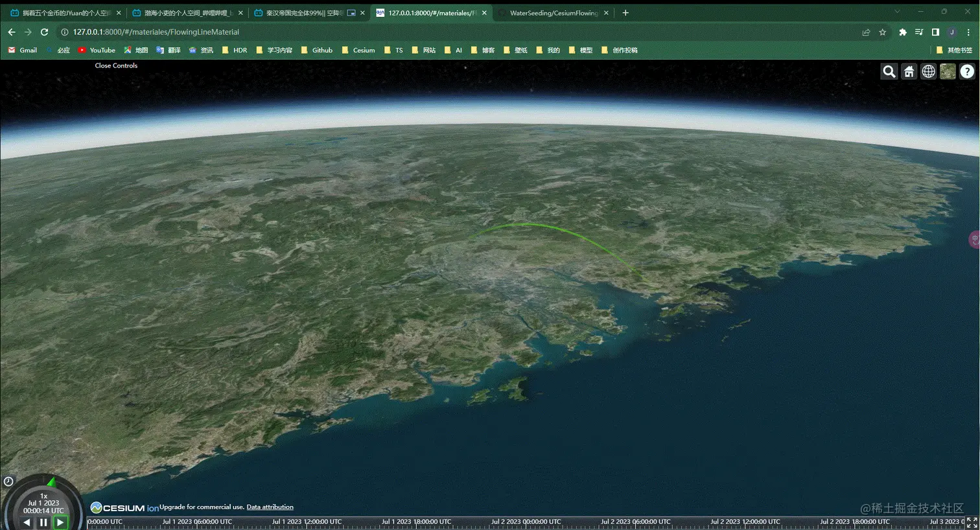The image size is (980, 530).
Task: Open the Chrome profile avatar J
Action: coord(952,32)
